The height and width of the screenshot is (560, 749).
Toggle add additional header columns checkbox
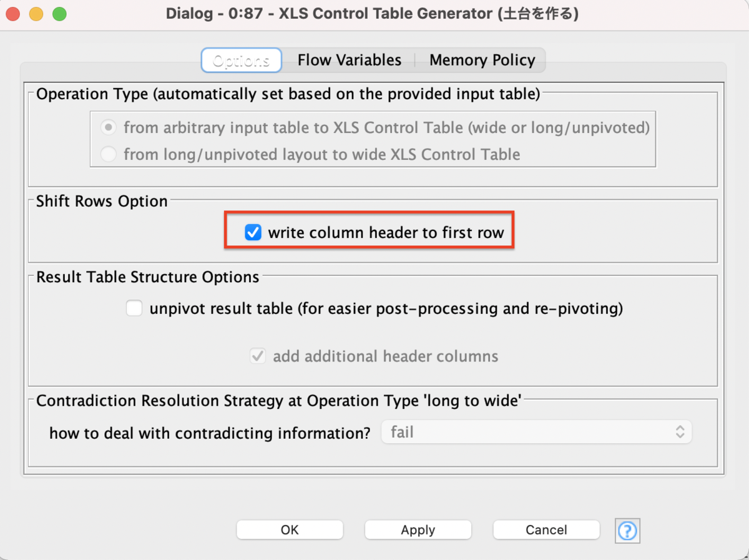[258, 356]
